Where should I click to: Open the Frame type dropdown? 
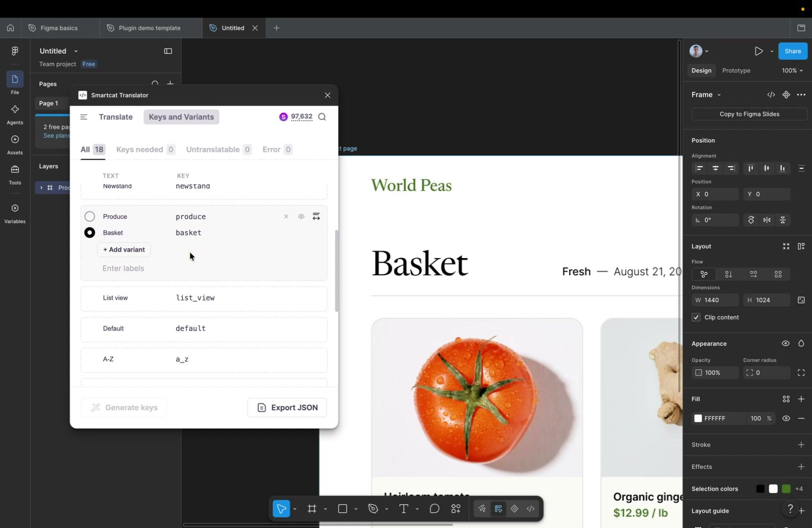706,95
